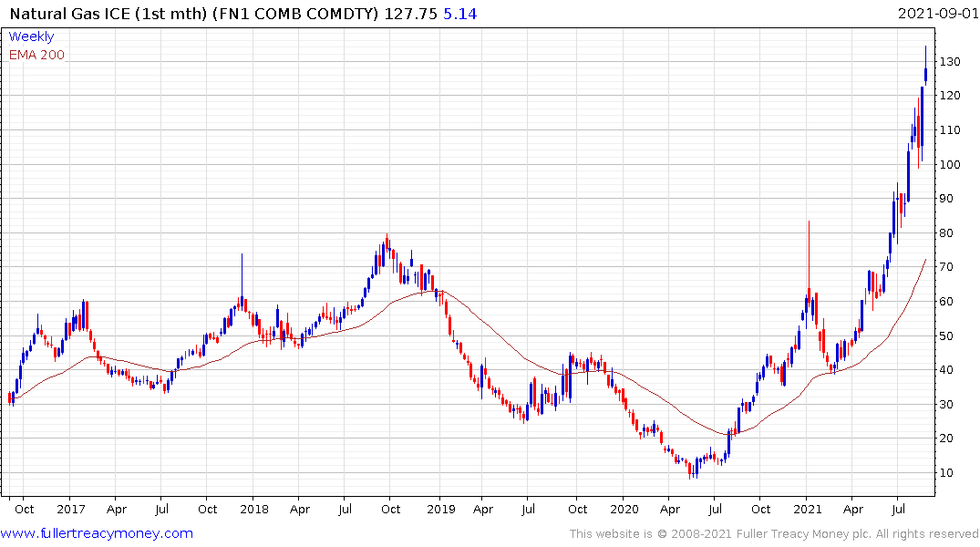Click the last price value 127.75
Screen dimensions: 980x547
coord(410,13)
